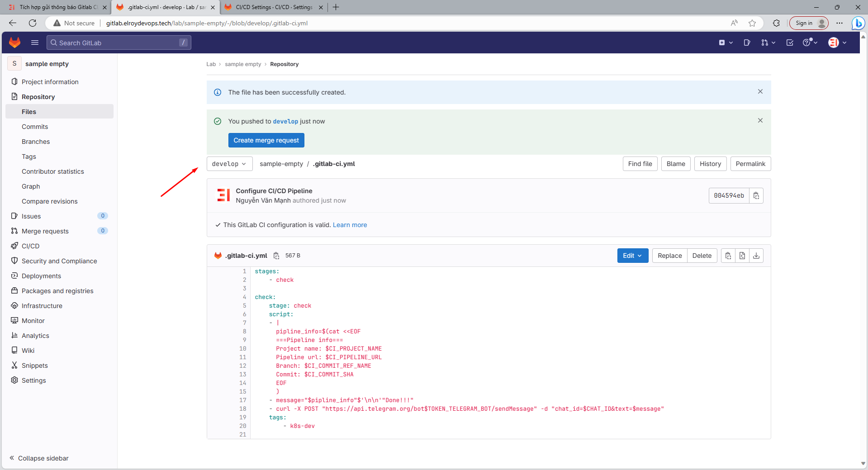Expand the help menu dropdown
The height and width of the screenshot is (470, 868).
[810, 43]
